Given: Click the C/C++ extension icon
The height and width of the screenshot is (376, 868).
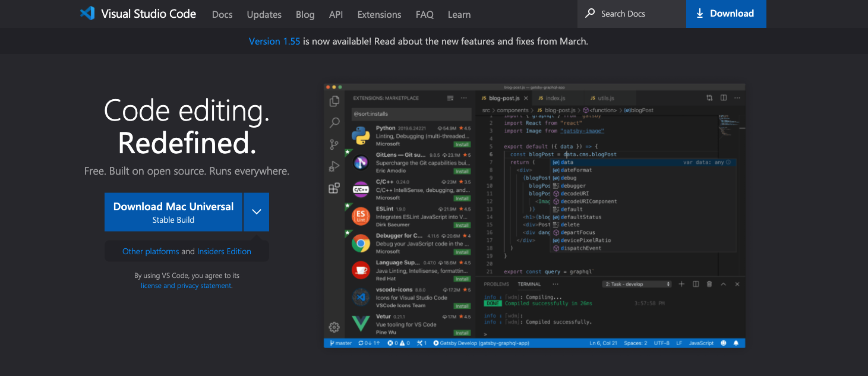Looking at the screenshot, I should coord(361,189).
